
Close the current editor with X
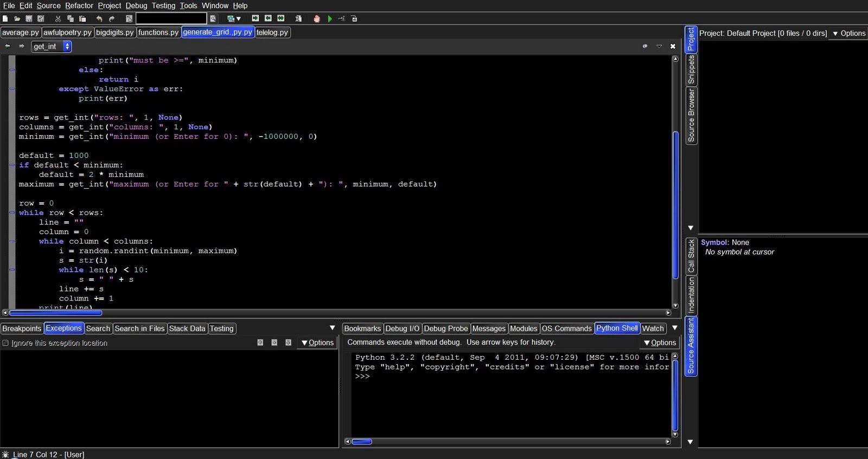[673, 46]
